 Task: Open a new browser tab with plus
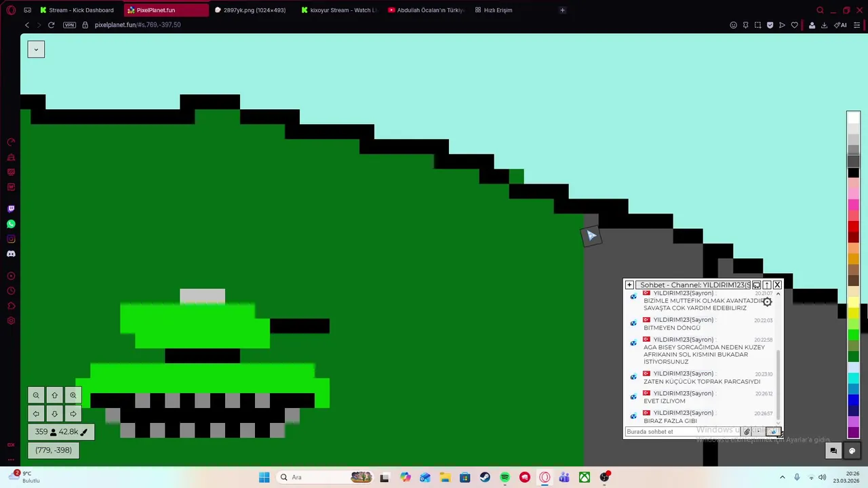(562, 10)
